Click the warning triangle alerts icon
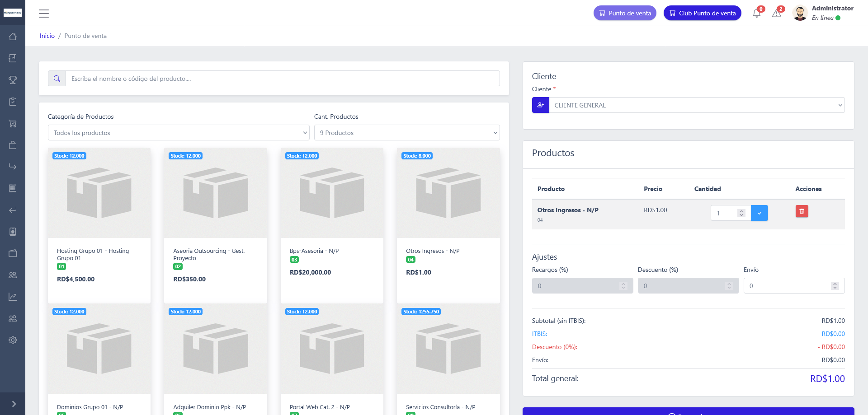This screenshot has height=415, width=868. [777, 14]
